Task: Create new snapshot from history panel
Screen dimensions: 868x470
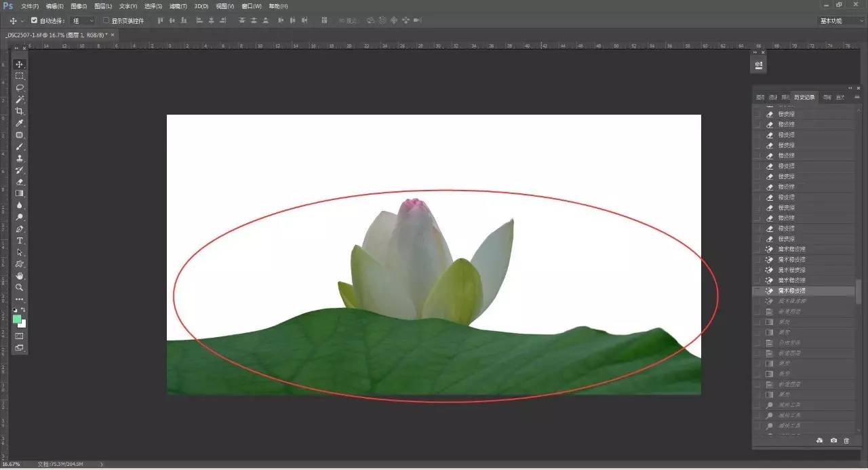Action: [833, 441]
